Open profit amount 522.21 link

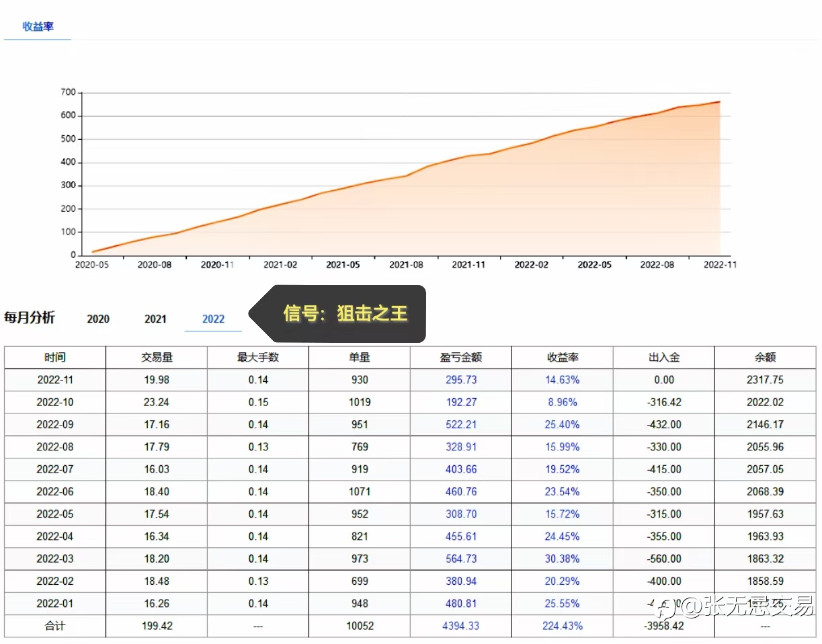tap(461, 425)
